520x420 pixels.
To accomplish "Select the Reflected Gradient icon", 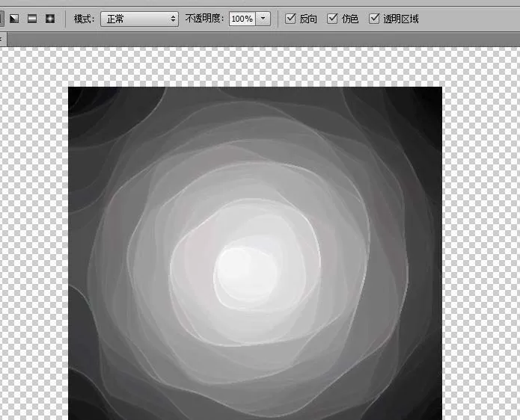I will pyautogui.click(x=32, y=19).
